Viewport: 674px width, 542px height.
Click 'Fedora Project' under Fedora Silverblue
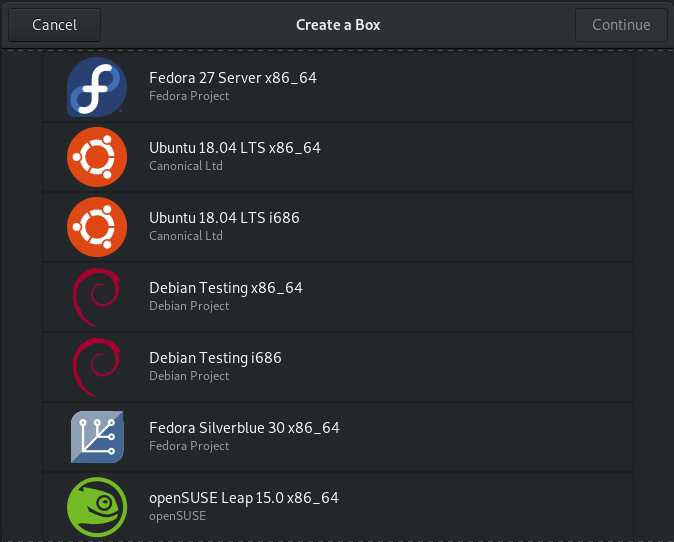(x=189, y=446)
